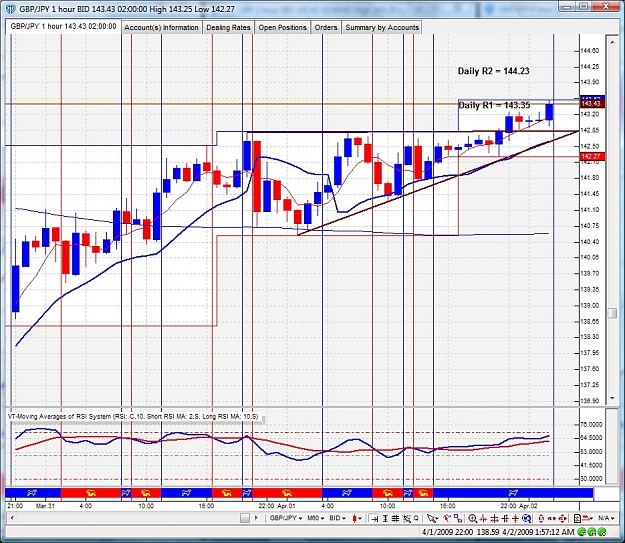Open the pointer cursor tool dropdown
The image size is (625, 543).
[432, 518]
